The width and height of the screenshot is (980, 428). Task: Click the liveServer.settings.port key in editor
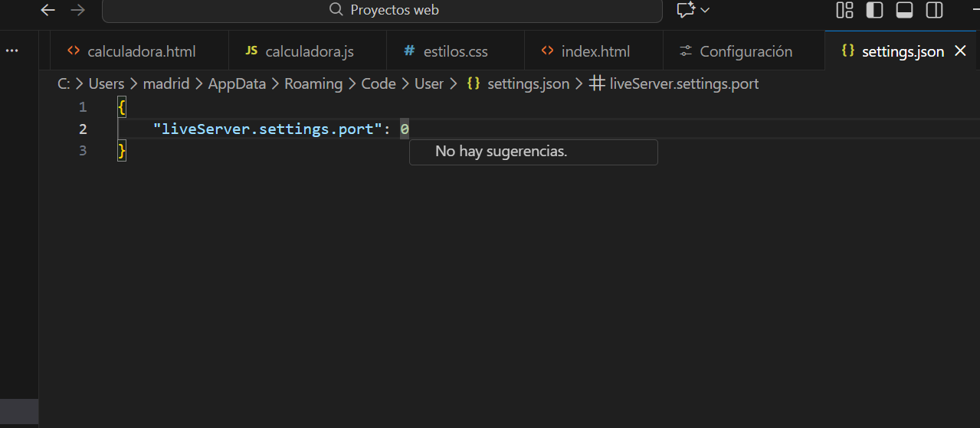[267, 129]
